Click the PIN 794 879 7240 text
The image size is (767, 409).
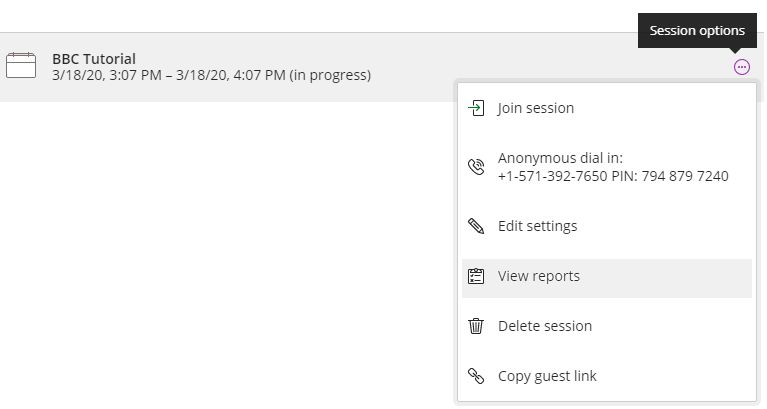tap(670, 176)
